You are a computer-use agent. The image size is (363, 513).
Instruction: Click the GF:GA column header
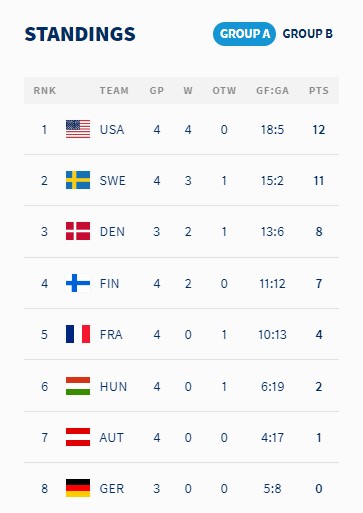click(272, 91)
